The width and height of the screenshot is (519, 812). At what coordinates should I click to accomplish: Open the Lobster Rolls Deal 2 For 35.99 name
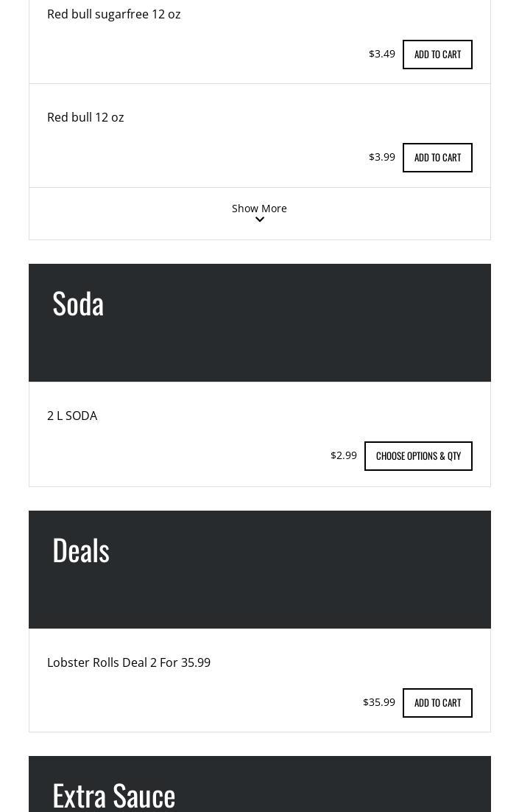(x=129, y=662)
